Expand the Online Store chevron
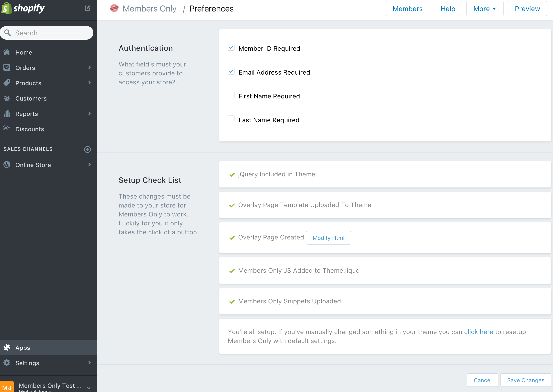 click(90, 164)
